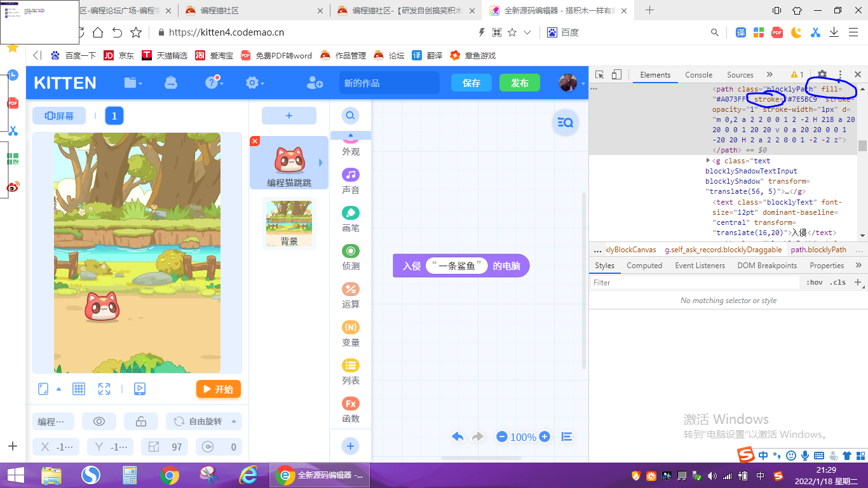This screenshot has width=868, height=488.
Task: Click the workspace horizontal scrollbar
Action: (x=483, y=457)
